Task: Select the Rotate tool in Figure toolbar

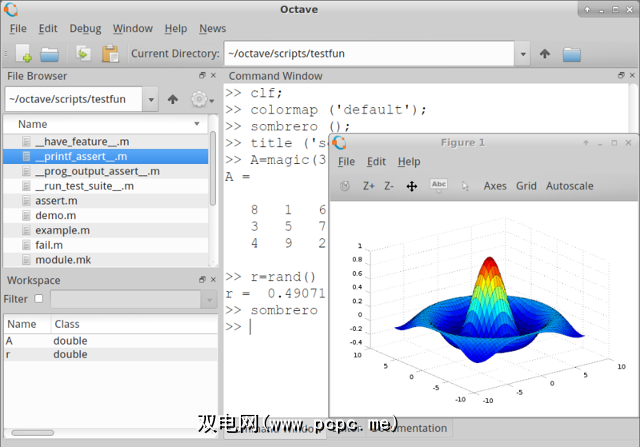Action: [345, 186]
